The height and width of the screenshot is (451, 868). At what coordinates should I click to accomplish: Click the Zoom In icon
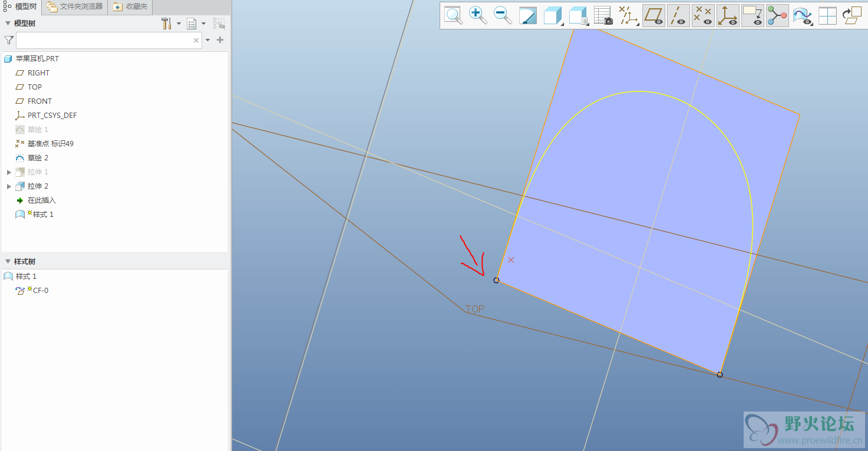tap(478, 15)
